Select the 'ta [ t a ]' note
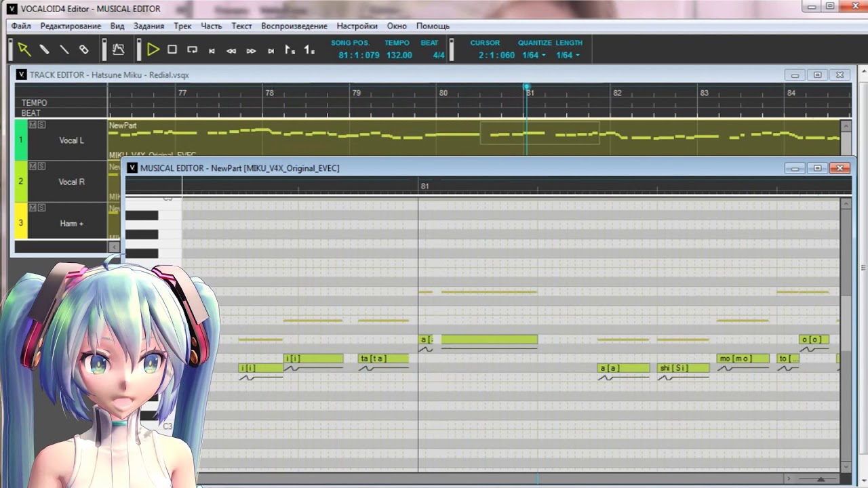 pos(384,359)
